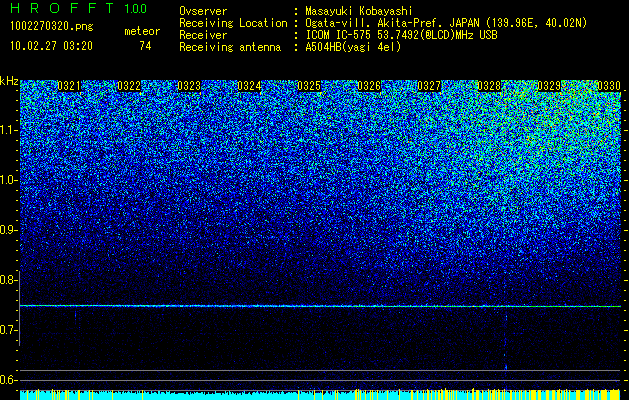Image resolution: width=629 pixels, height=400 pixels.
Task: Click the 0324 time marker
Action: click(249, 86)
